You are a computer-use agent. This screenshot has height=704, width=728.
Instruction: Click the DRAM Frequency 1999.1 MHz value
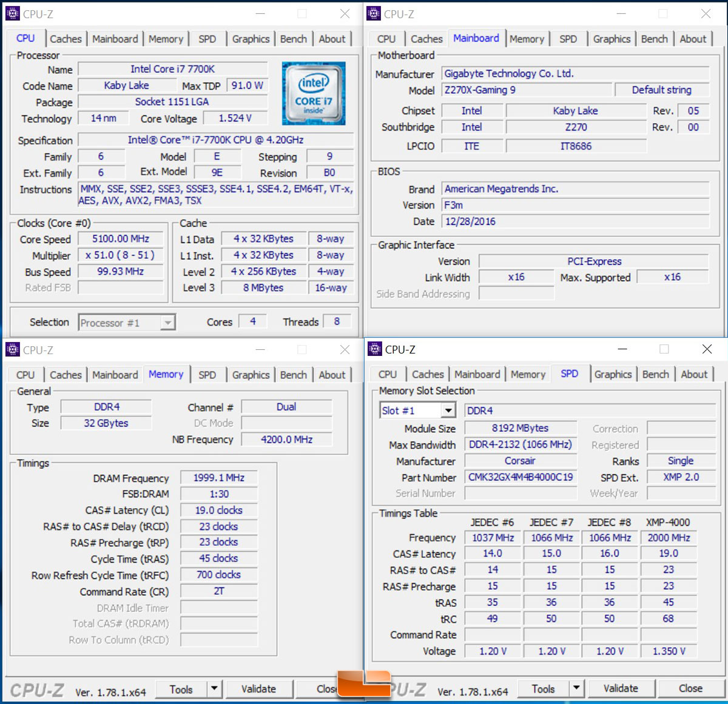[x=219, y=478]
